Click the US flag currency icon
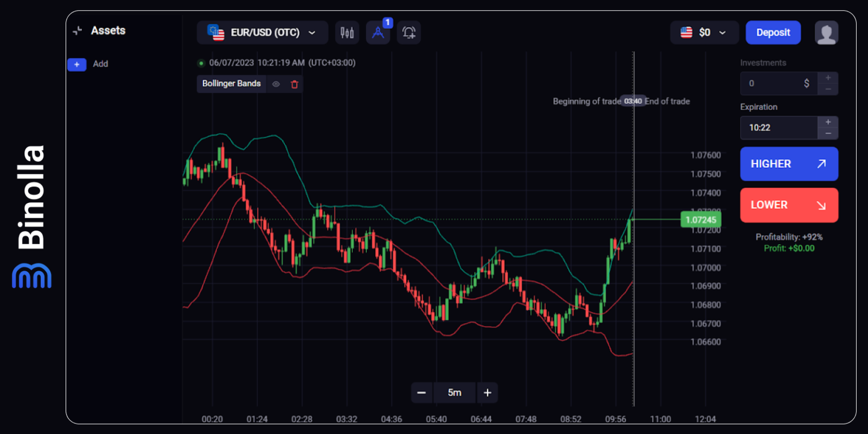 686,33
